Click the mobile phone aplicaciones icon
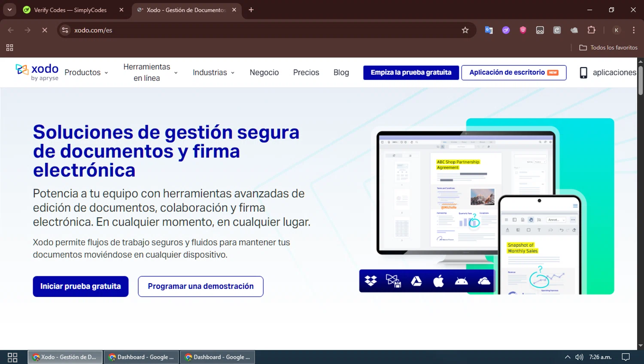This screenshot has width=644, height=364. pos(583,73)
